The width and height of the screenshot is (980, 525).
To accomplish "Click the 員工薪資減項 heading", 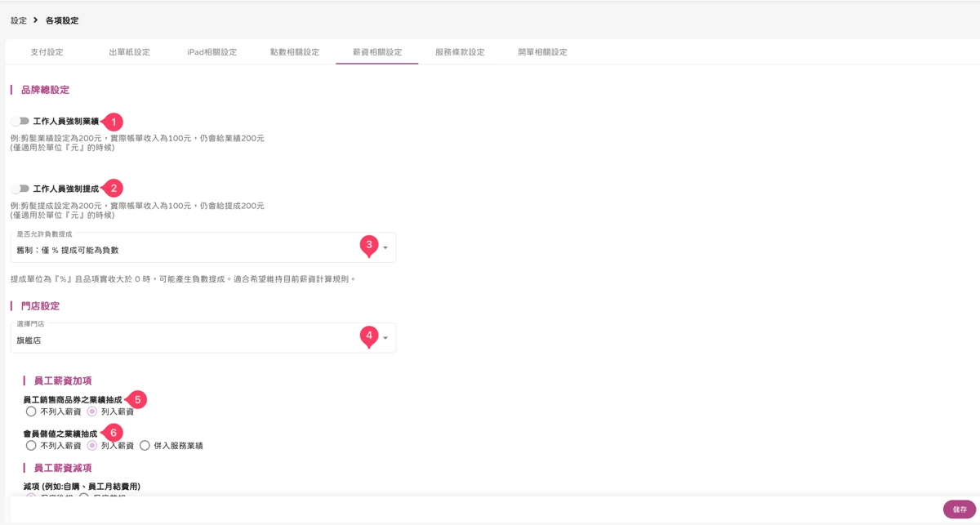I will 63,468.
